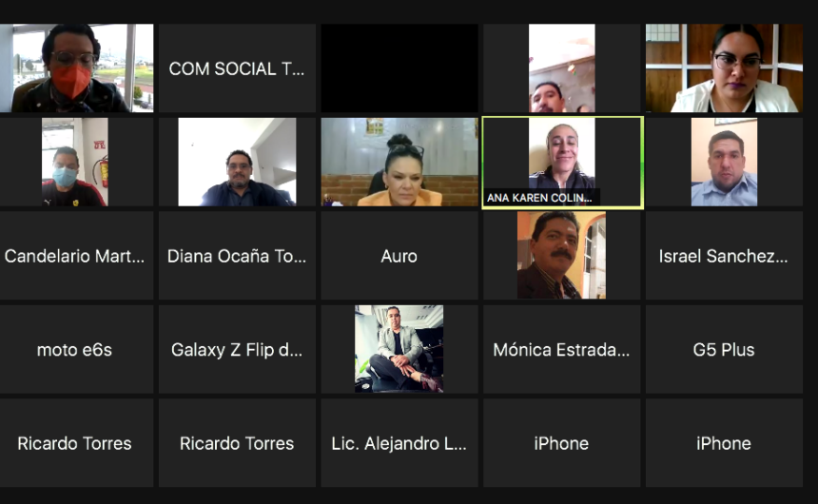Select the video tile of man wearing orange mask
The height and width of the screenshot is (504, 818).
(x=77, y=68)
